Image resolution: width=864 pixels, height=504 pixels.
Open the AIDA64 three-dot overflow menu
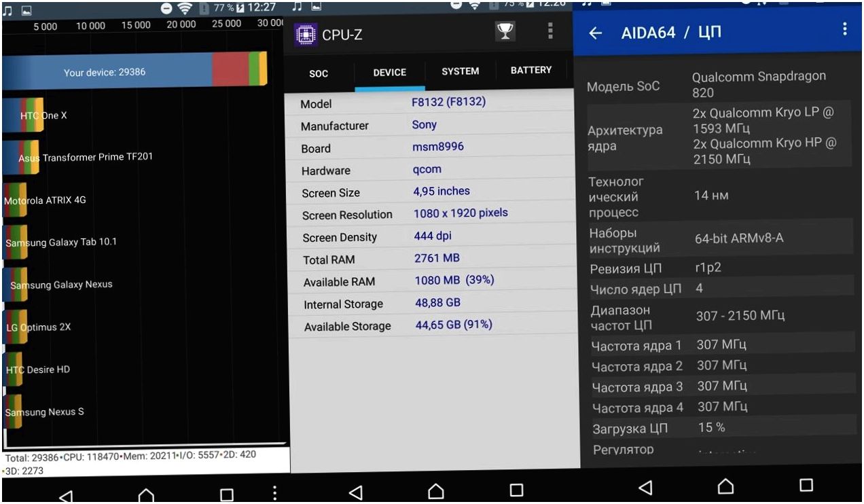(x=845, y=29)
